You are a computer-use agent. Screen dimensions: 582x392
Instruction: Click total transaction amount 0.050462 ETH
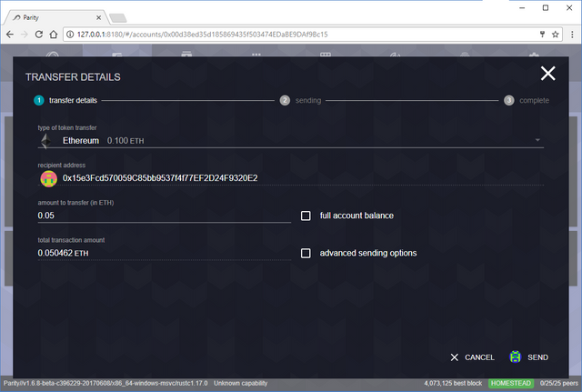[x=63, y=253]
